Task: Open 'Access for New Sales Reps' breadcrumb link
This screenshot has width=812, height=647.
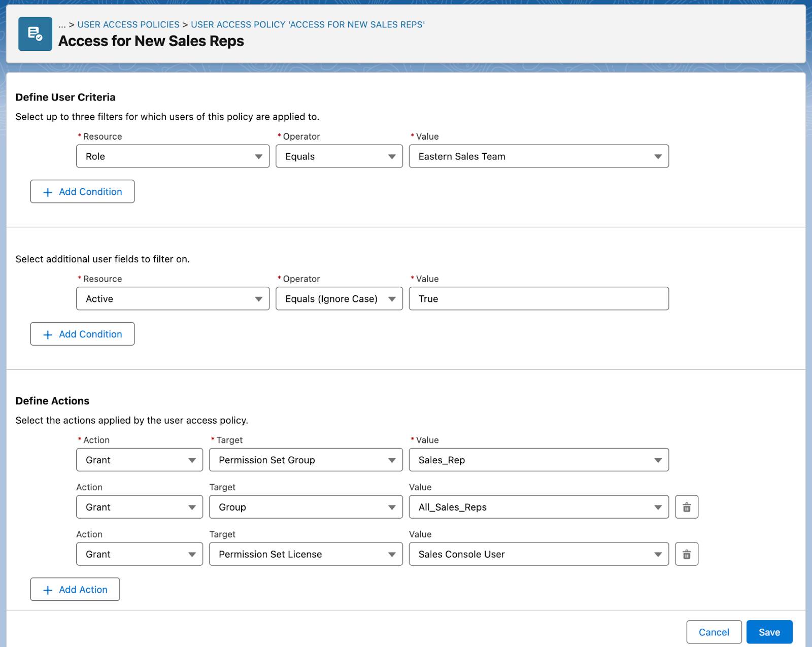Action: (308, 24)
